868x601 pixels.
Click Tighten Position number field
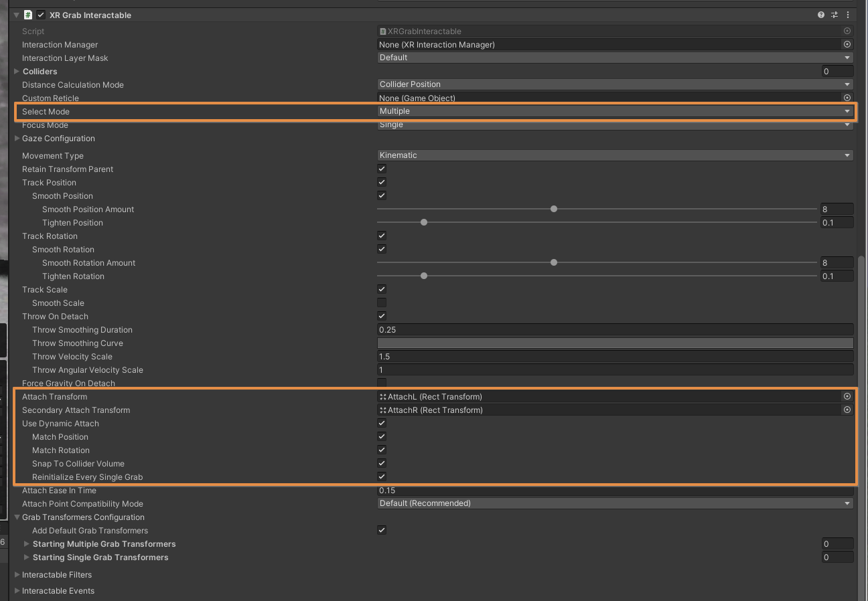point(837,222)
